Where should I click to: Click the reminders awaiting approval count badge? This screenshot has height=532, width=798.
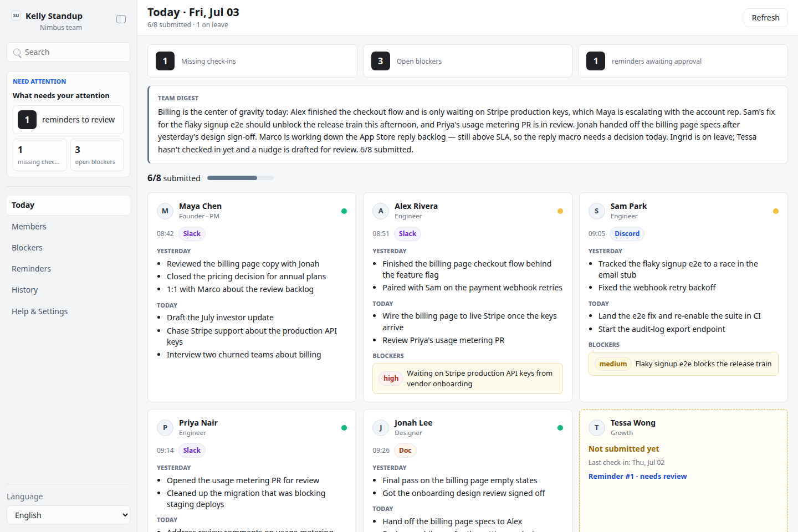pyautogui.click(x=596, y=61)
